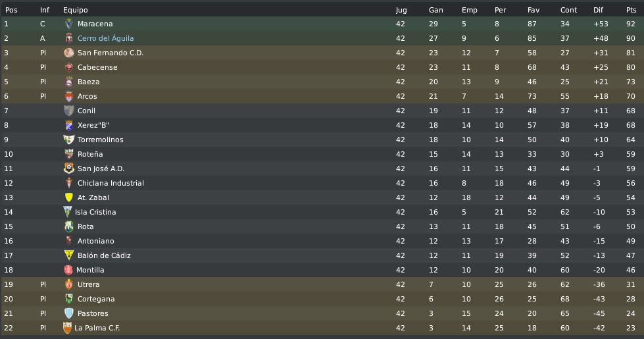Viewport: 644px width, 339px height.
Task: Click the San Fernando C.D. crest icon
Action: click(x=69, y=53)
